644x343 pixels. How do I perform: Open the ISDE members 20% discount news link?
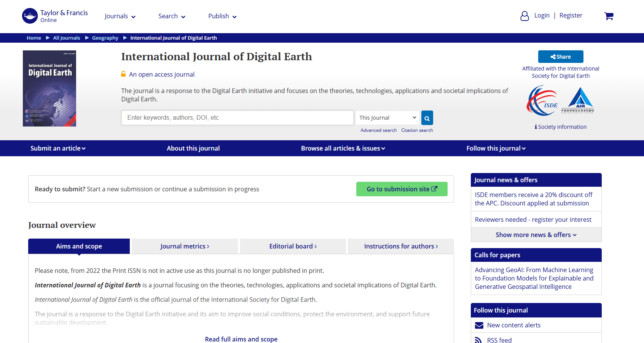coord(534,199)
